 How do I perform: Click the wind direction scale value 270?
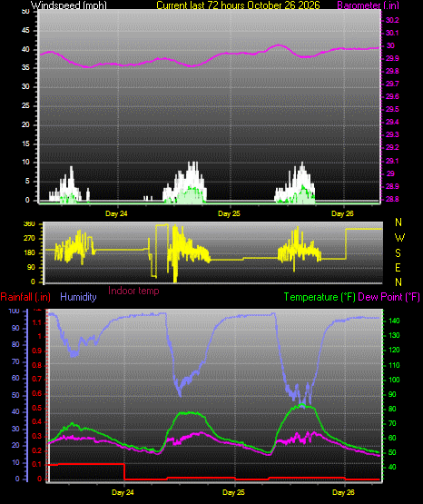click(30, 239)
